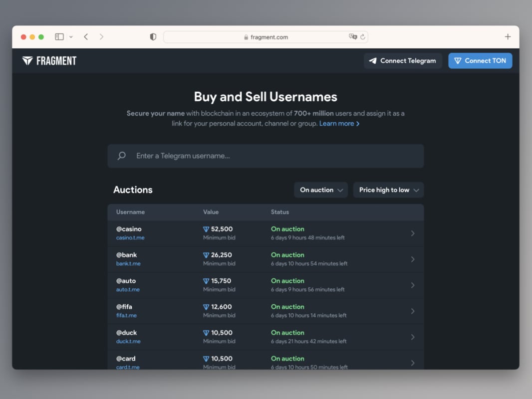532x399 pixels.
Task: Click the Fragment logo in header
Action: pos(49,61)
